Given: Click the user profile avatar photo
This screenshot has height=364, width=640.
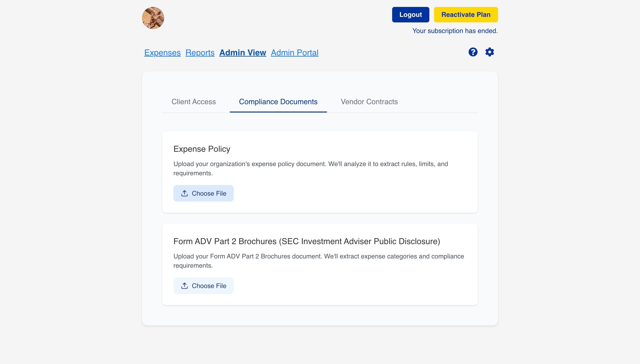Looking at the screenshot, I should click(x=153, y=18).
